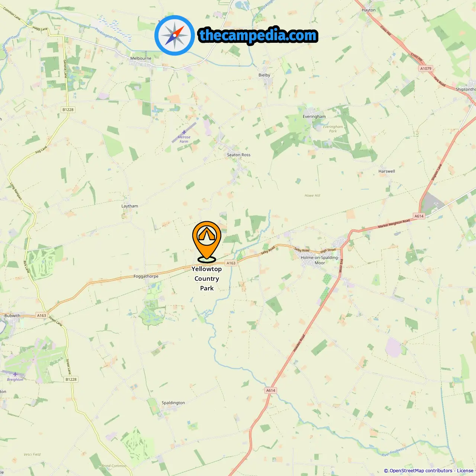Viewport: 476px width, 476px height.
Task: Click the Melrose Farm airfield icon
Action: pos(184,132)
